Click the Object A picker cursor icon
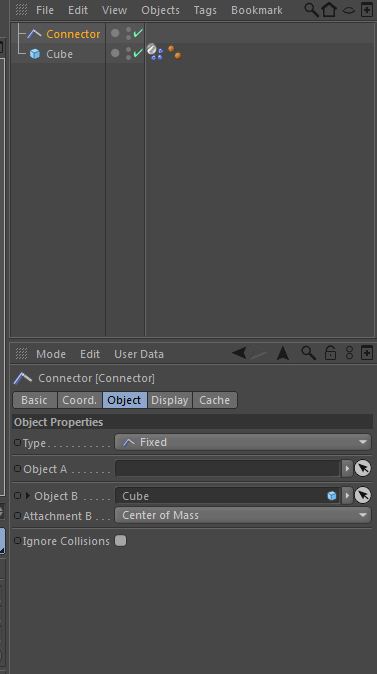377x674 pixels. (362, 469)
